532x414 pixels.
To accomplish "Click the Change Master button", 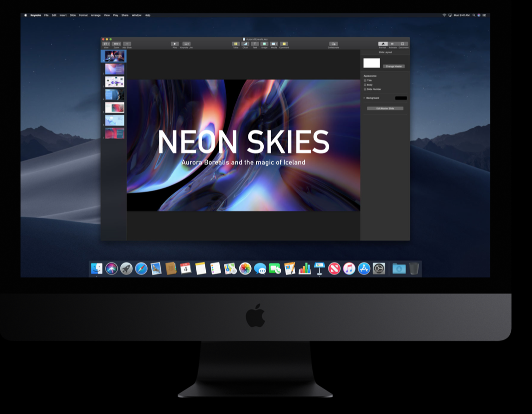I will point(394,66).
